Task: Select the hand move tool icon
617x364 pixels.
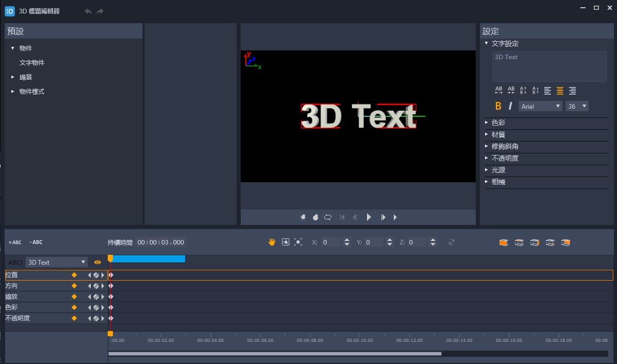Action: click(272, 242)
